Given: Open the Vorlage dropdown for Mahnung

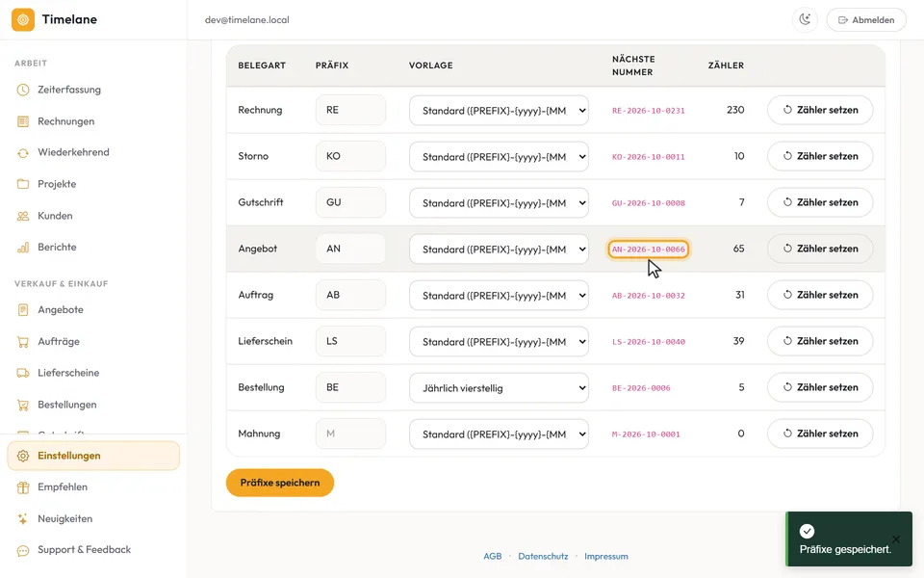Looking at the screenshot, I should pyautogui.click(x=499, y=434).
